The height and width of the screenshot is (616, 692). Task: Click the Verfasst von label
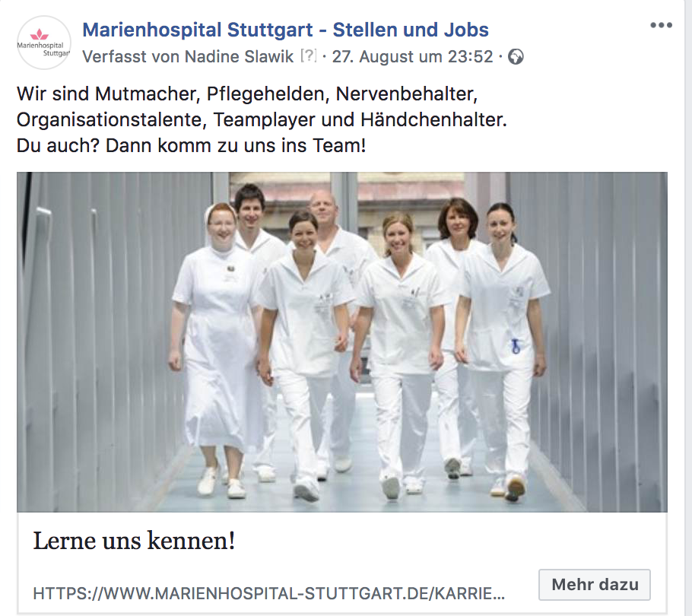pos(131,56)
